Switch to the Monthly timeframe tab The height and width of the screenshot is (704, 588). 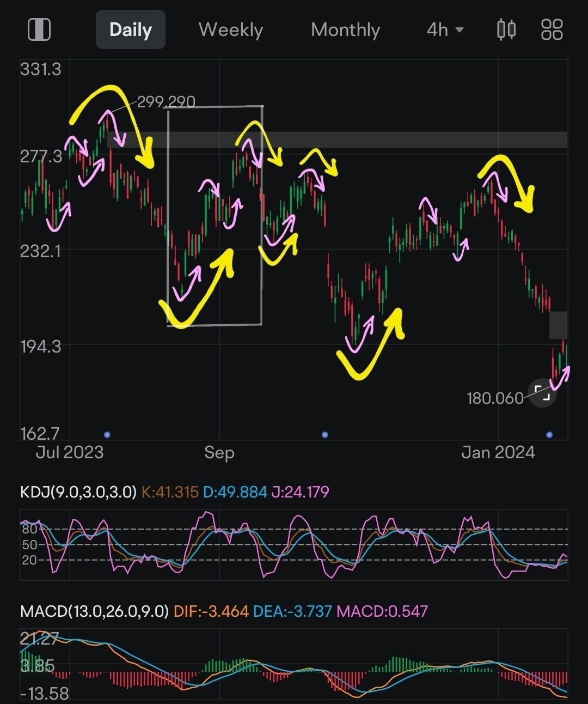345,29
